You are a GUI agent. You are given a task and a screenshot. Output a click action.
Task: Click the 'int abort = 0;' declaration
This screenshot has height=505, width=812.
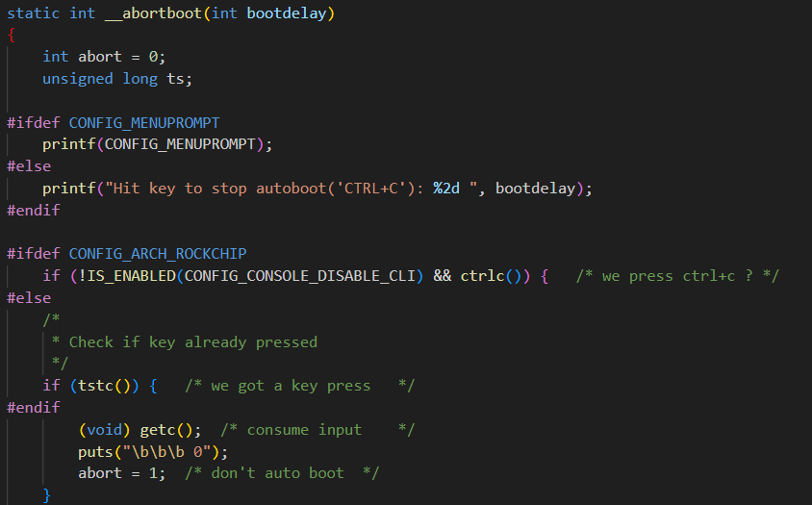pyautogui.click(x=104, y=57)
